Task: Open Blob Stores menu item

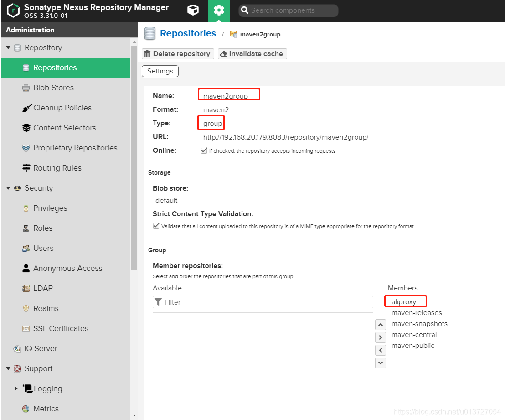Action: click(x=66, y=88)
